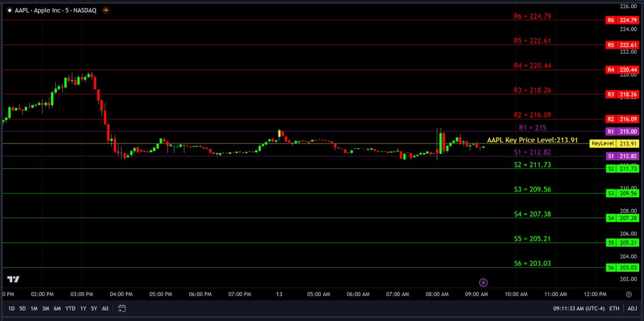Toggle ETH extended trading hours mode
The height and width of the screenshot is (321, 644).
tap(614, 309)
